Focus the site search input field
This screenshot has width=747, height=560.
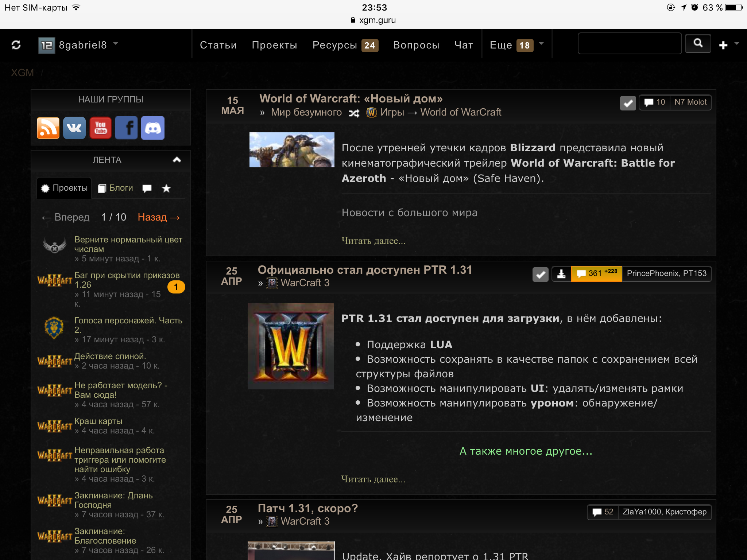coord(630,43)
